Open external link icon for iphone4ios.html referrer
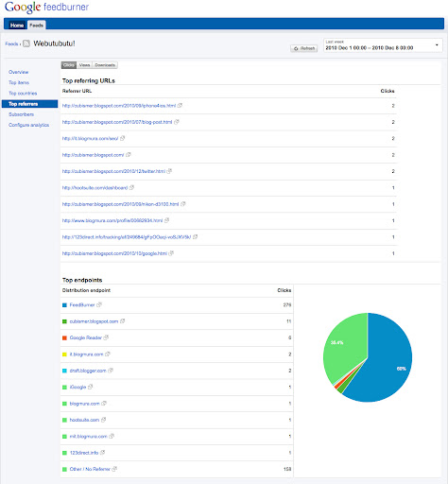This screenshot has height=484, width=448. coord(180,105)
